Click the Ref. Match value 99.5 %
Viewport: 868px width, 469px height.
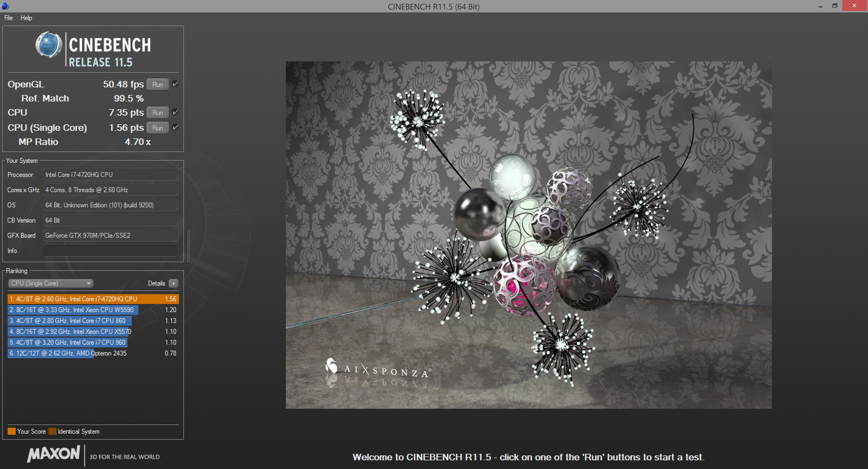pos(129,99)
